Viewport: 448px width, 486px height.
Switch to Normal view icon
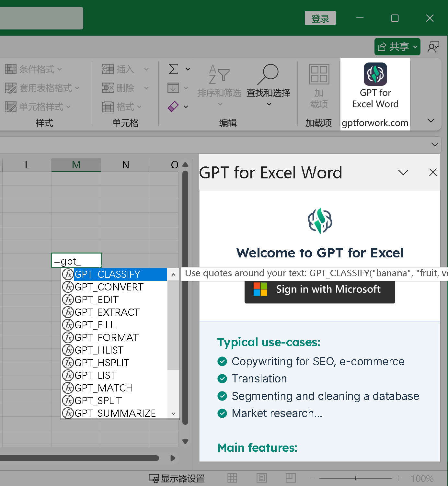pos(232,478)
